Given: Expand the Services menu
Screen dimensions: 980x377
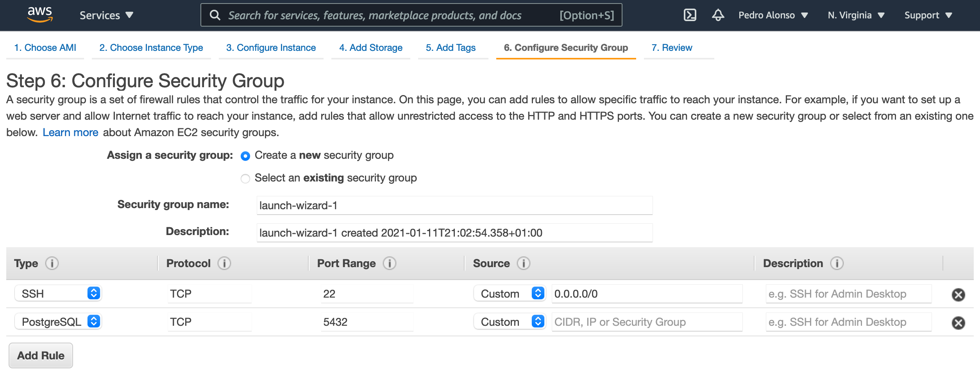Looking at the screenshot, I should click(106, 15).
